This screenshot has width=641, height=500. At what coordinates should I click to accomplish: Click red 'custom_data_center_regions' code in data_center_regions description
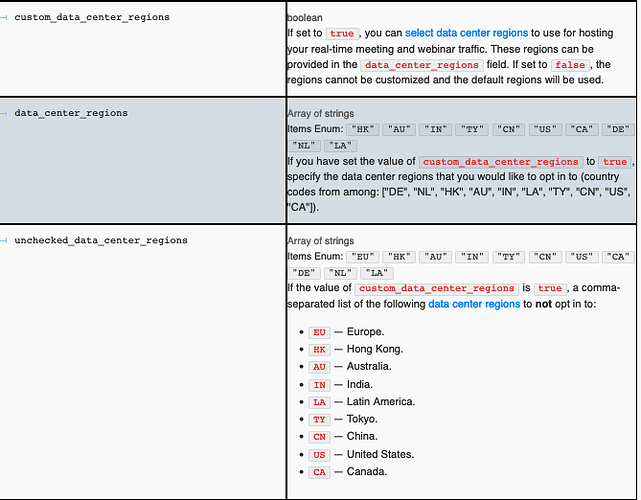(500, 162)
